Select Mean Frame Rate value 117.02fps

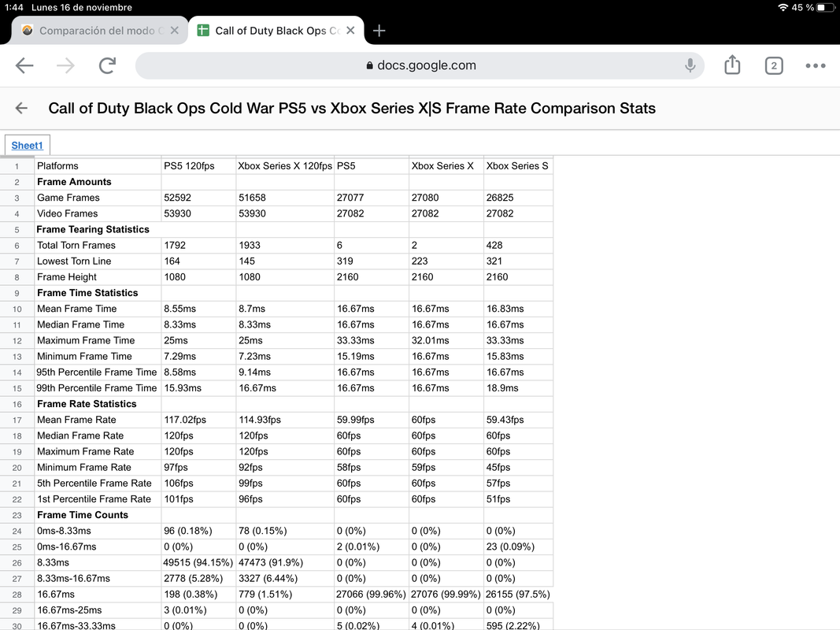point(198,420)
